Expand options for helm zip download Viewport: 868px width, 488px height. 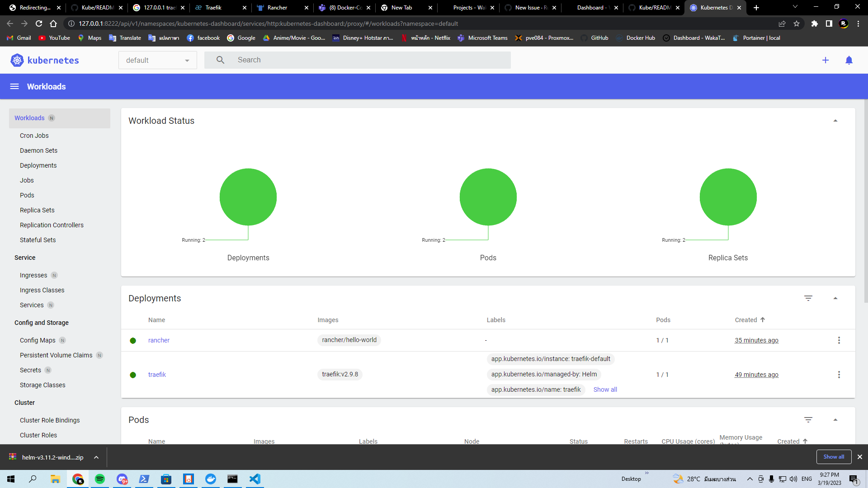(x=96, y=457)
